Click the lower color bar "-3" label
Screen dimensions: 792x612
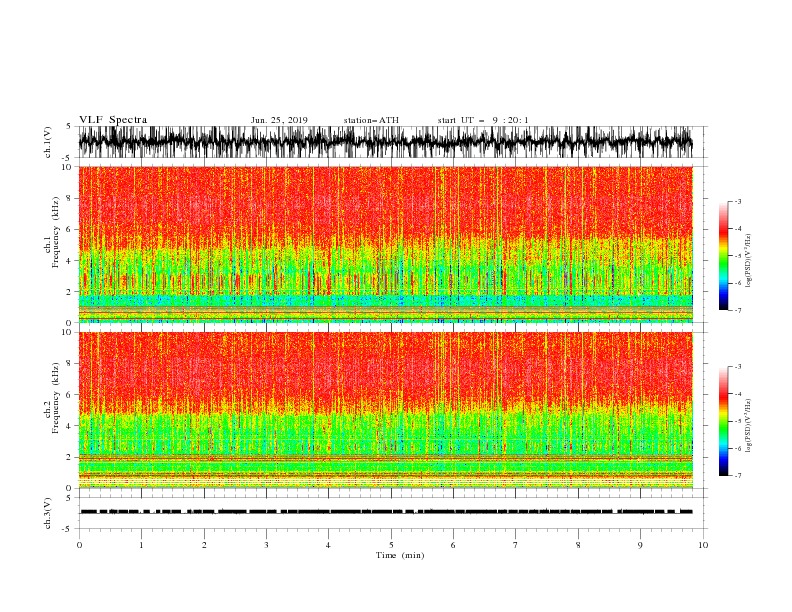pyautogui.click(x=737, y=367)
